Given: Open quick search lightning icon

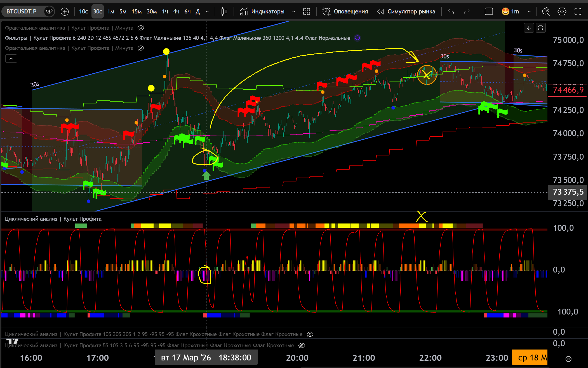Looking at the screenshot, I should [545, 11].
